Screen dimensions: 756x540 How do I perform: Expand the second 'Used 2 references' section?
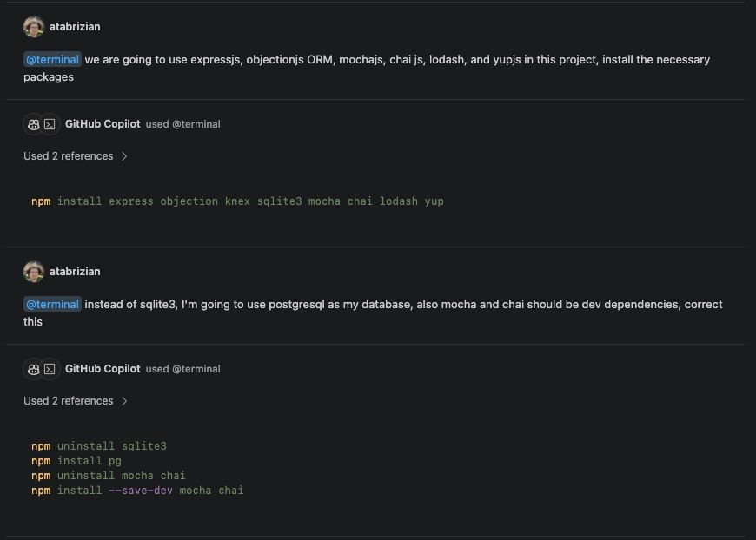pyautogui.click(x=68, y=401)
